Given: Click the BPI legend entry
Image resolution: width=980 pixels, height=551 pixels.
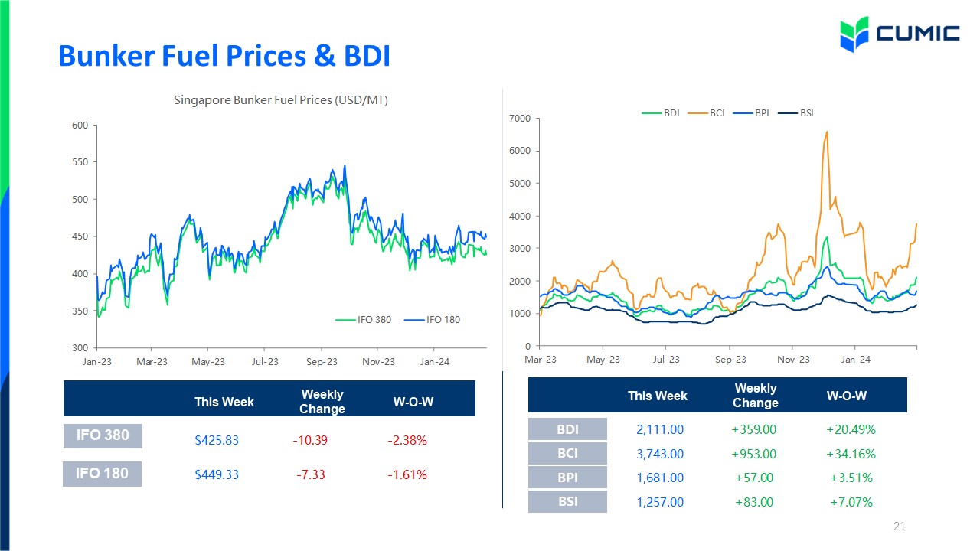Looking at the screenshot, I should coord(751,112).
